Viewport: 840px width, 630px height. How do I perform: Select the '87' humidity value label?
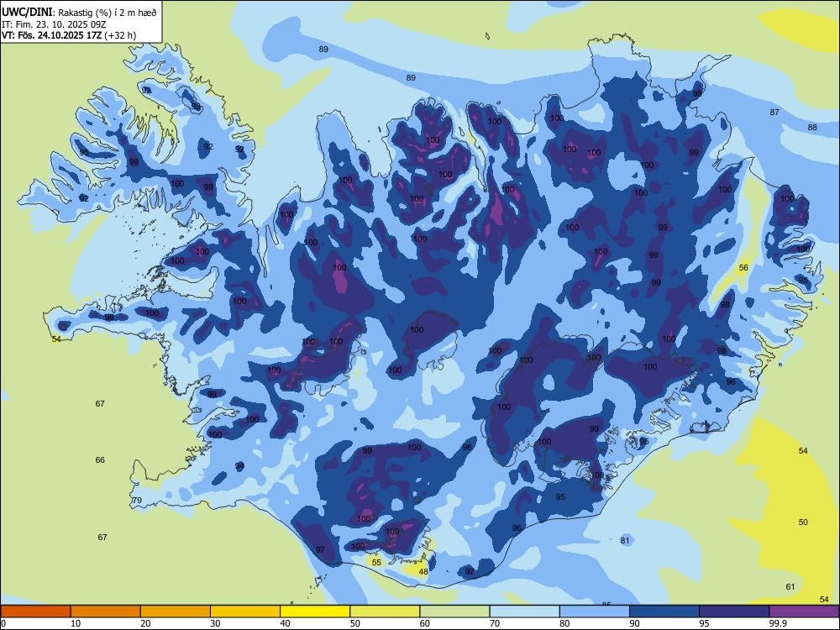point(774,112)
